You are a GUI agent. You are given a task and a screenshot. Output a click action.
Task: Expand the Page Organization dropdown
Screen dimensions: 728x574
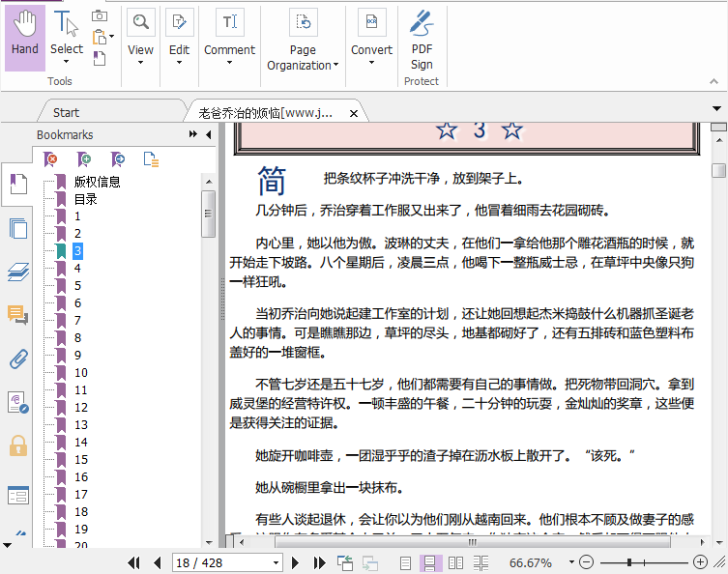click(303, 58)
